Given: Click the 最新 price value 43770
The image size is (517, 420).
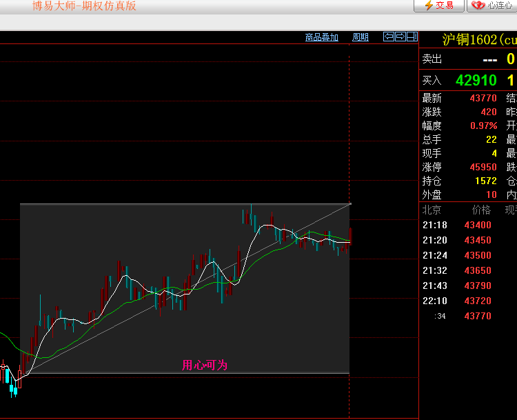Looking at the screenshot, I should tap(483, 99).
